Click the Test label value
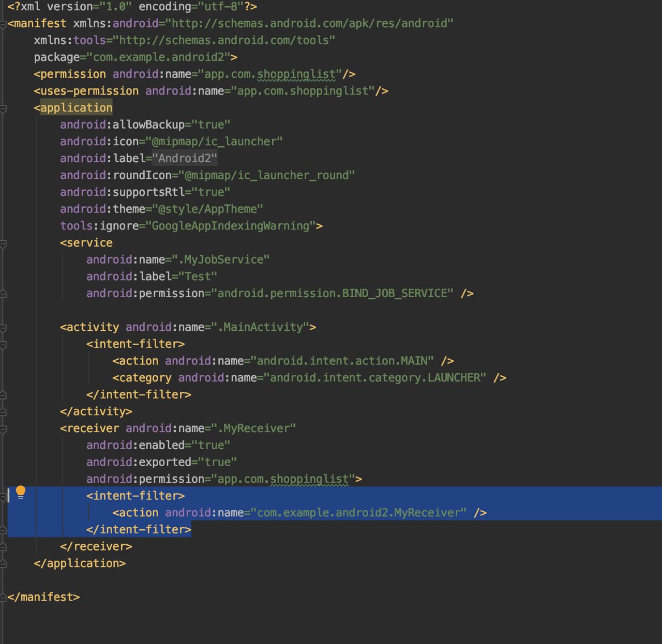This screenshot has width=662, height=644. (x=198, y=277)
